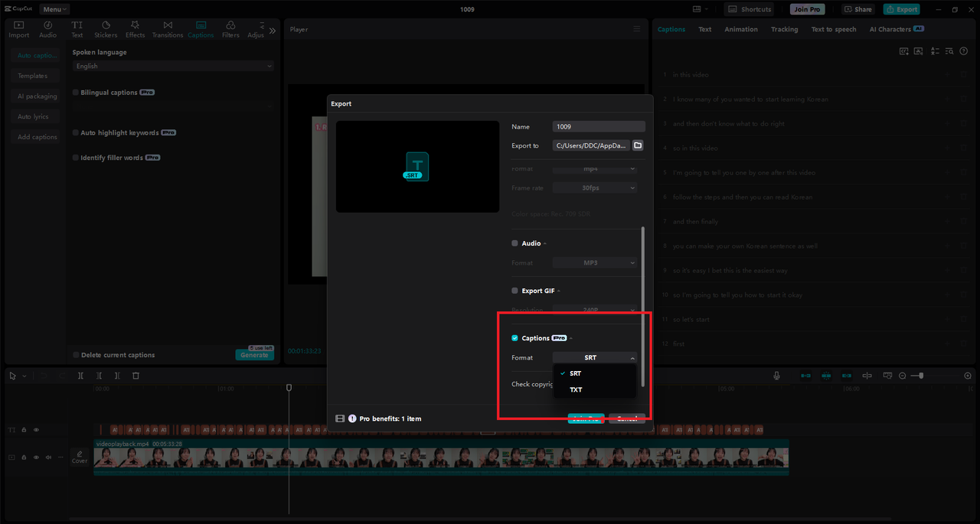The height and width of the screenshot is (524, 980).
Task: Select Auto lyrics in captions sidebar
Action: [x=34, y=116]
